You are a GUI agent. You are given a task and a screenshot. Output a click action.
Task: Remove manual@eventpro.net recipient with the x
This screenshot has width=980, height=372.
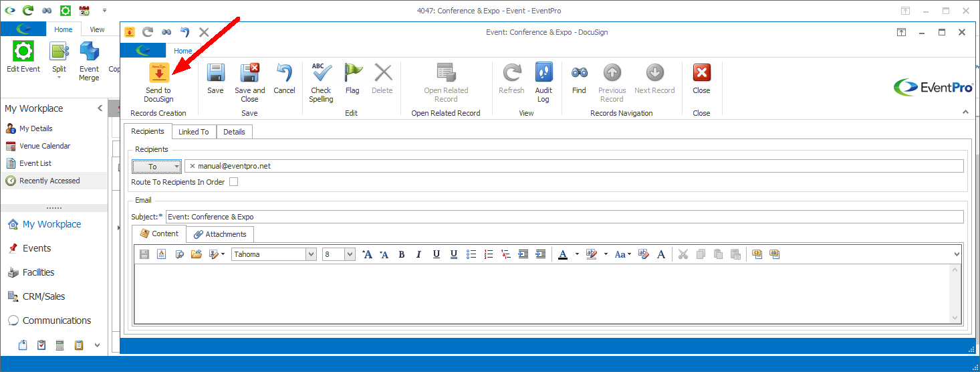[193, 167]
